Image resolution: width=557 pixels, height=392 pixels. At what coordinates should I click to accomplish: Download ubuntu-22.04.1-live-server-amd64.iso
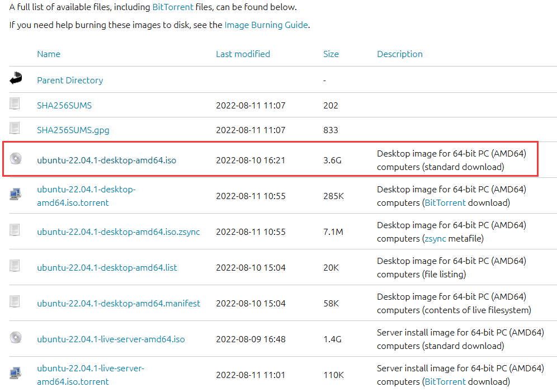[111, 339]
